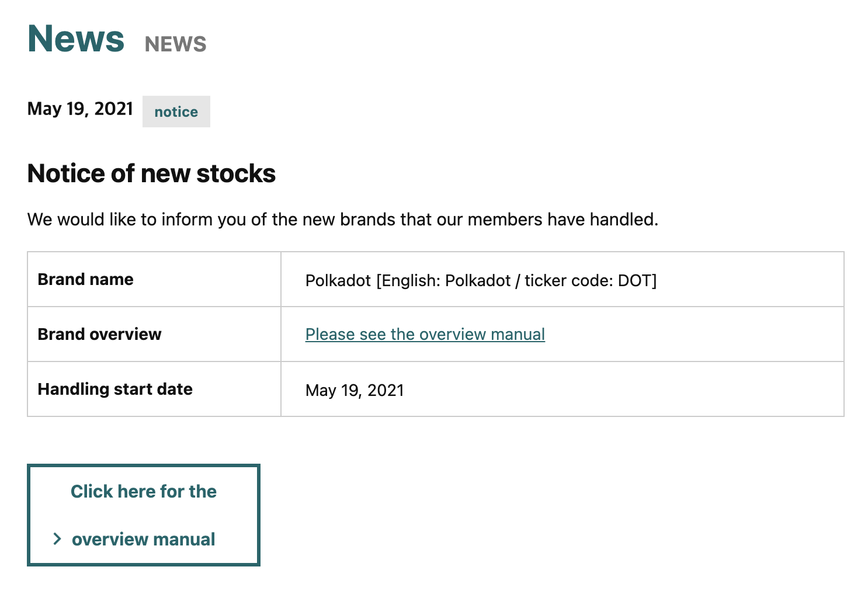Click the intro sentence about new brands
Viewport: 868px width, 591px height.
pos(342,220)
